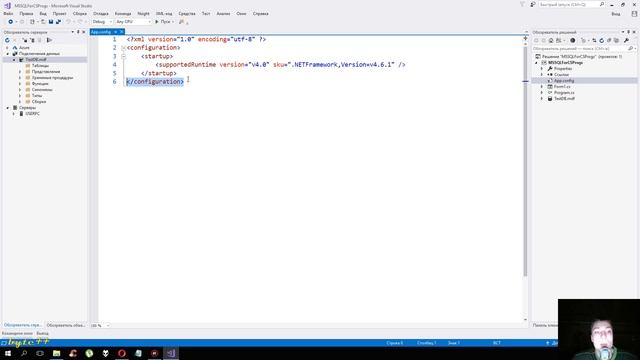Click the navigate backward toolbar icon

pyautogui.click(x=10, y=22)
